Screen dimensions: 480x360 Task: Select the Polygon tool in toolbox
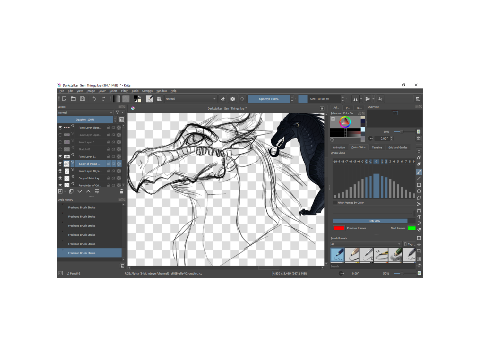[419, 197]
